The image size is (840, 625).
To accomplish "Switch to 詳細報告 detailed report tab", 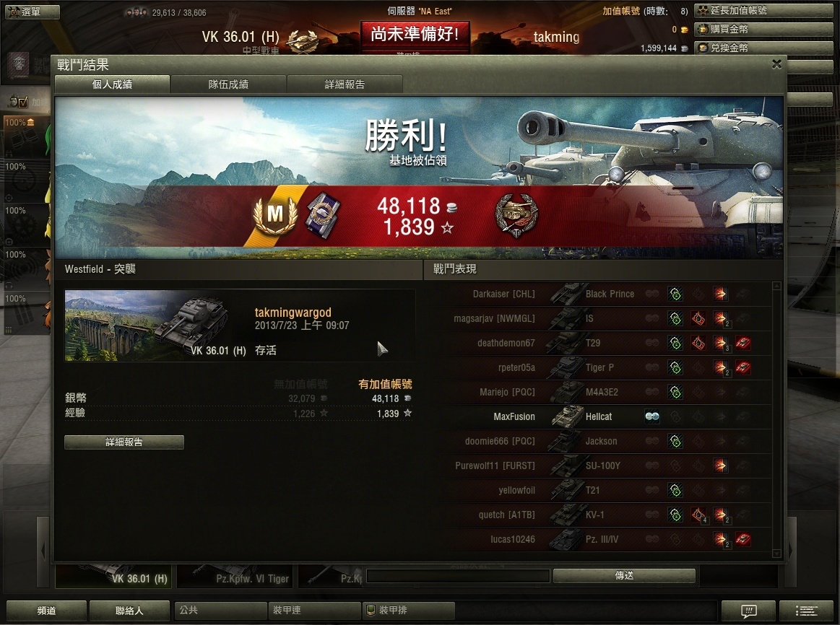I will click(x=345, y=84).
